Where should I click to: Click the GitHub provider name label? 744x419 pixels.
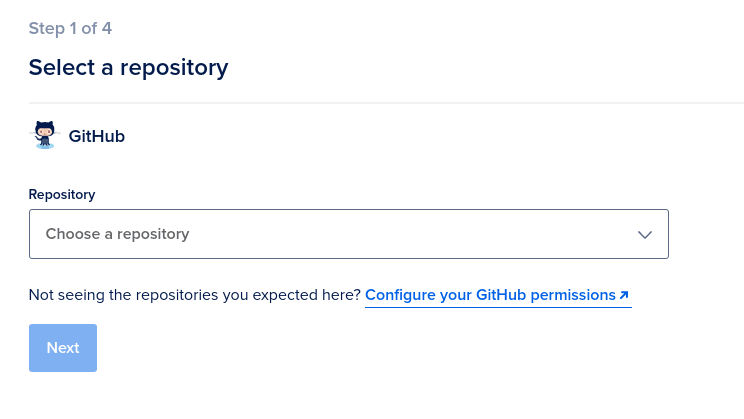coord(97,136)
